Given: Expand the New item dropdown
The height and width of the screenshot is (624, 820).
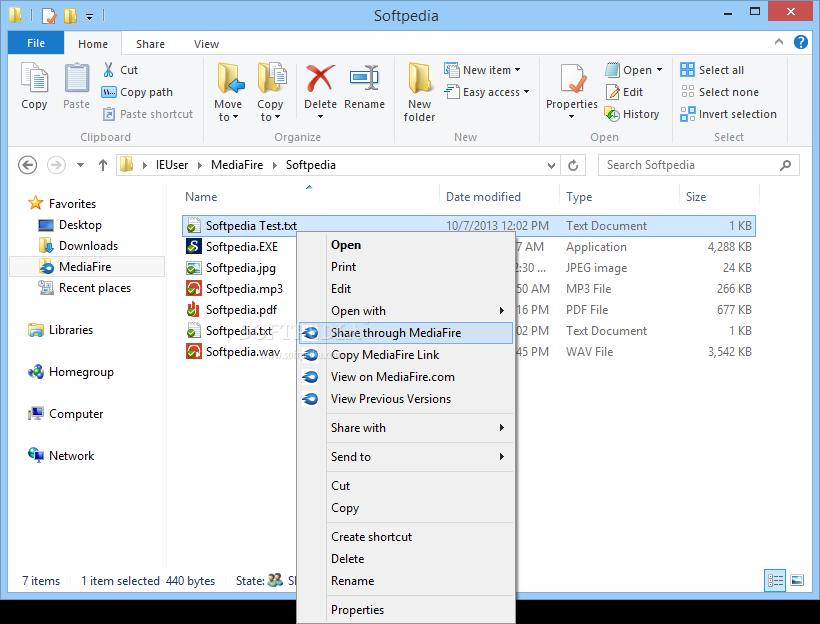Looking at the screenshot, I should coord(517,70).
